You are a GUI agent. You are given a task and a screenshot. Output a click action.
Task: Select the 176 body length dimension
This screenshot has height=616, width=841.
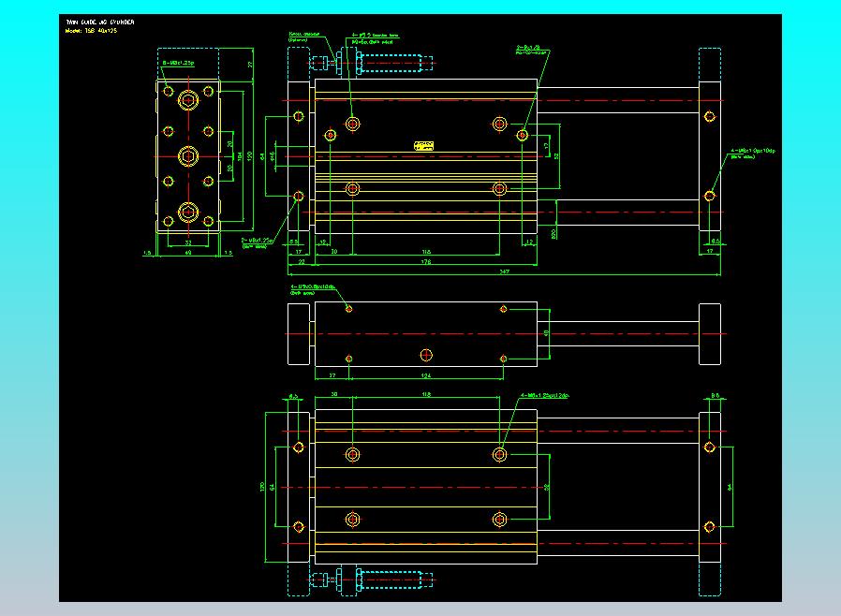(426, 262)
